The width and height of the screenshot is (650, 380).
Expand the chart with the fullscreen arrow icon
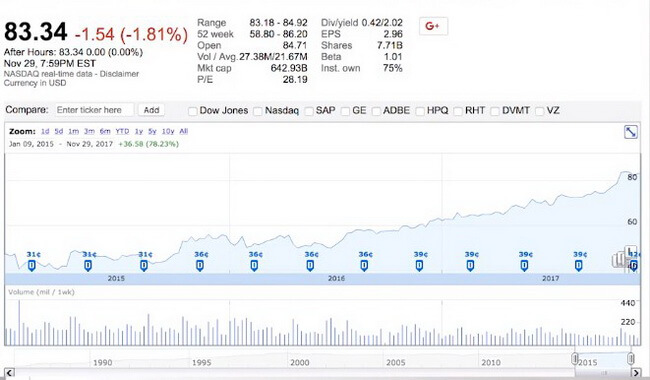[631, 132]
